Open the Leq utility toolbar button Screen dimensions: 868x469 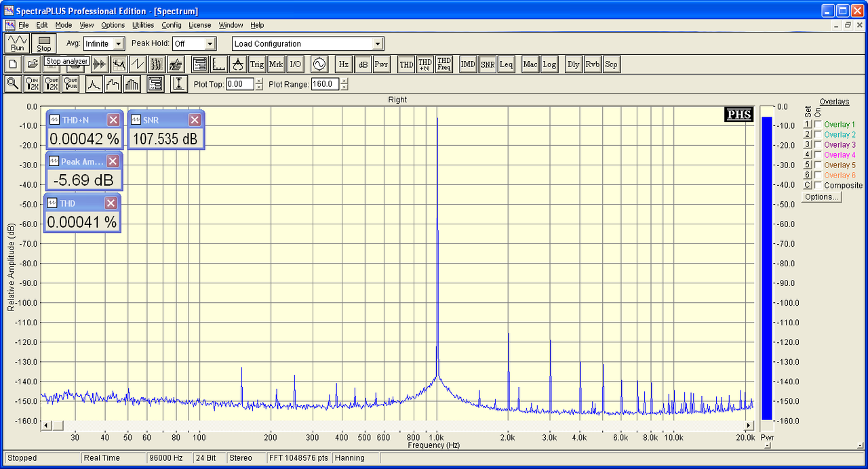point(506,64)
